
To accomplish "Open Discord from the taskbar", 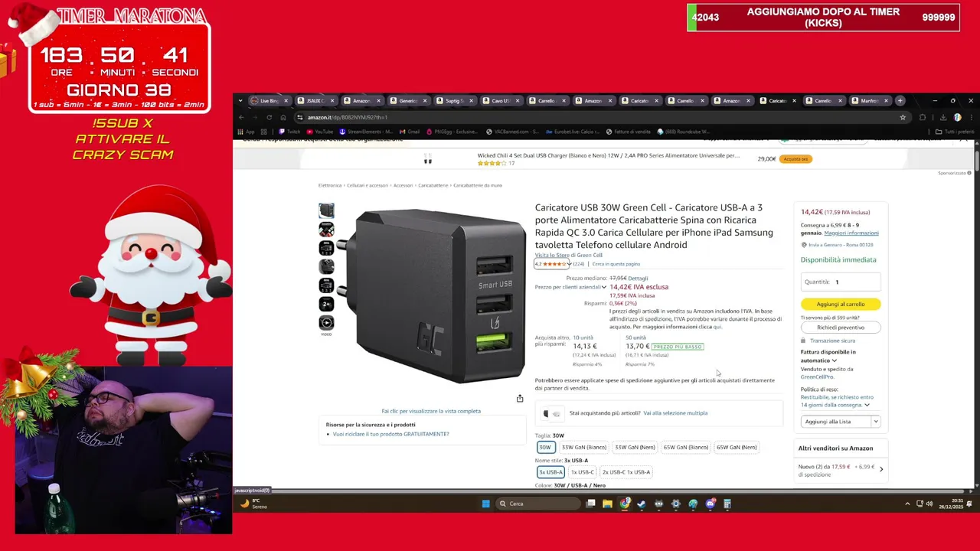I will tap(710, 504).
